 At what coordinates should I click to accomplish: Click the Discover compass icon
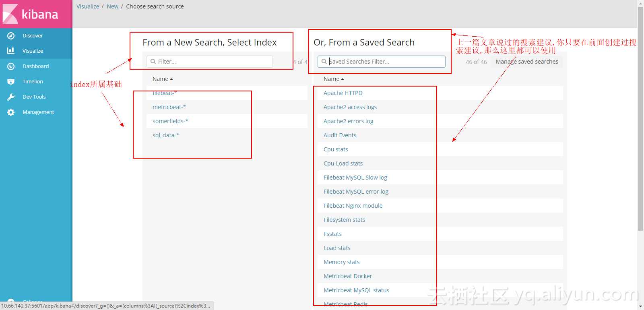coord(11,36)
